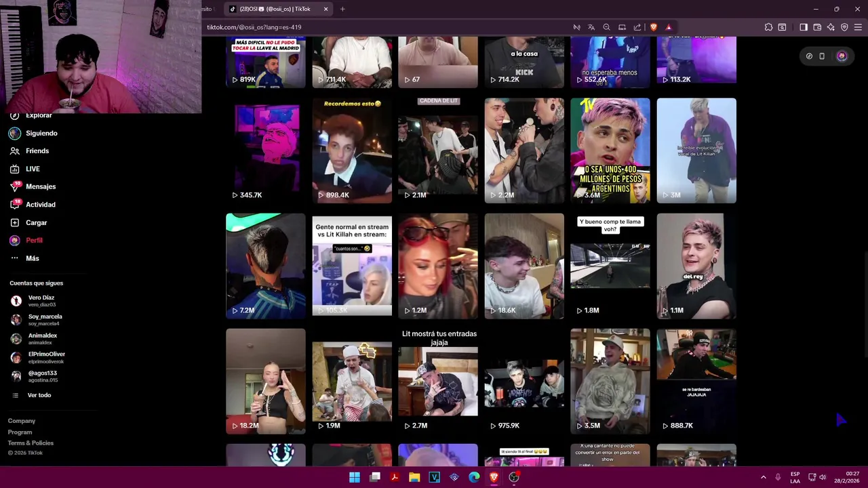Click the phone app icon in the top-right pill
Image resolution: width=868 pixels, height=488 pixels.
tap(822, 56)
